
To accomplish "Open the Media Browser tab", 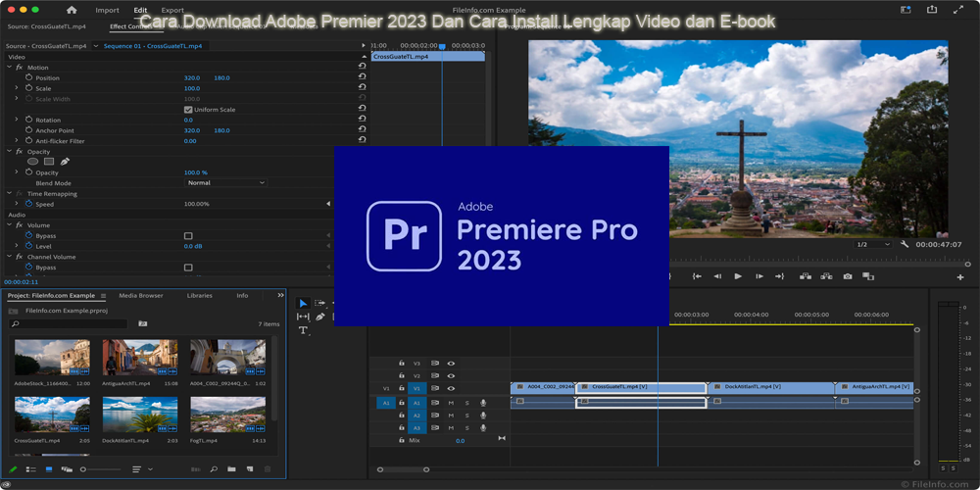I will coord(140,296).
